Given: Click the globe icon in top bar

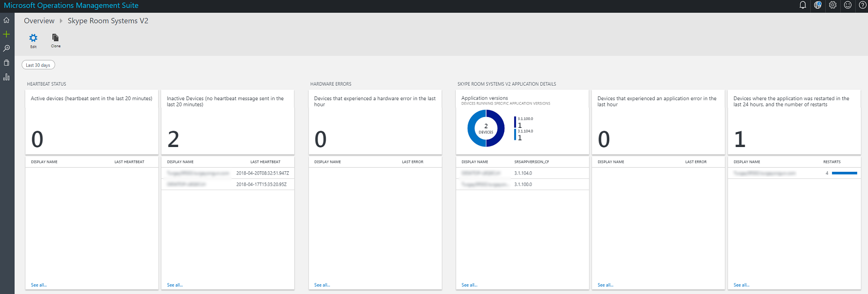Looking at the screenshot, I should tap(817, 5).
